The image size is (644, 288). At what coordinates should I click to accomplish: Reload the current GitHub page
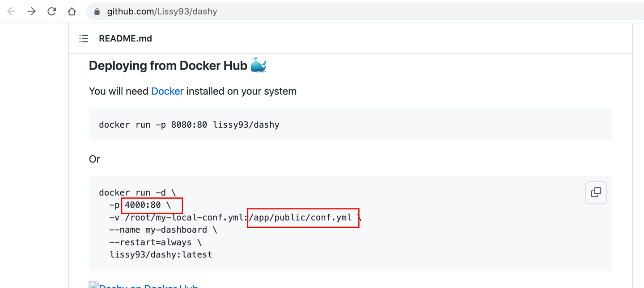coord(51,12)
